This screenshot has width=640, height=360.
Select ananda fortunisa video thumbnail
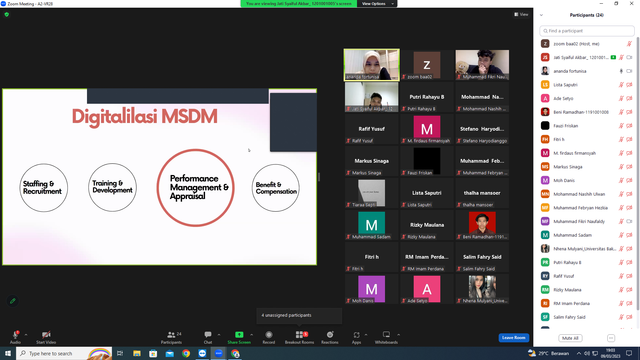371,65
